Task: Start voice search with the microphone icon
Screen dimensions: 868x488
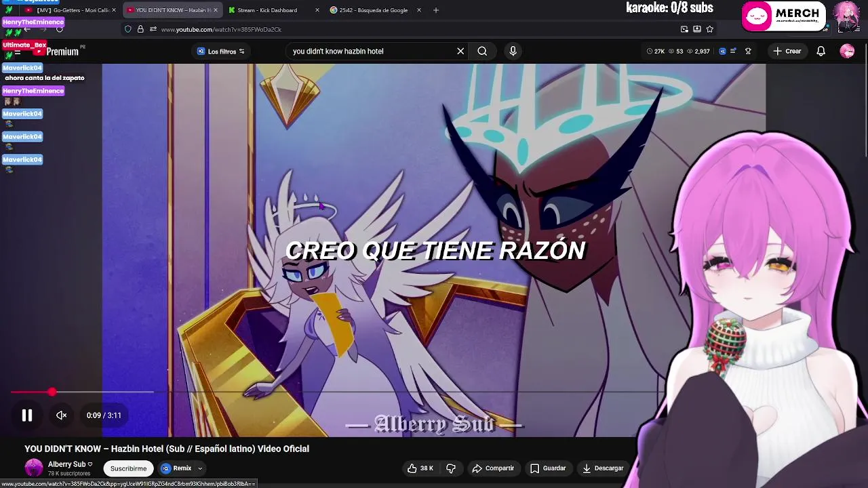Action: point(513,51)
